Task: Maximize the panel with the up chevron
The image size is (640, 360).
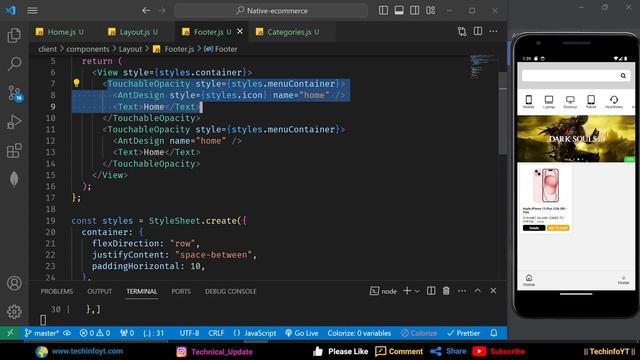Action: (x=478, y=291)
